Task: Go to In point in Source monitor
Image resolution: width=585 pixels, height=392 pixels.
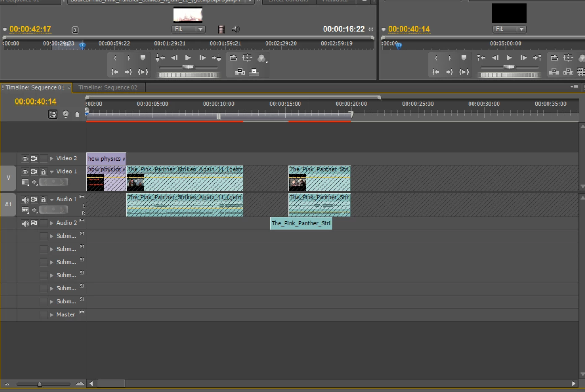Action: (x=115, y=72)
